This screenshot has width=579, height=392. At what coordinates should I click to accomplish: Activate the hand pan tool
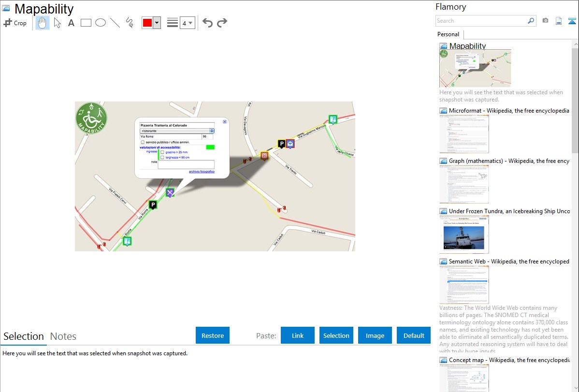(43, 23)
